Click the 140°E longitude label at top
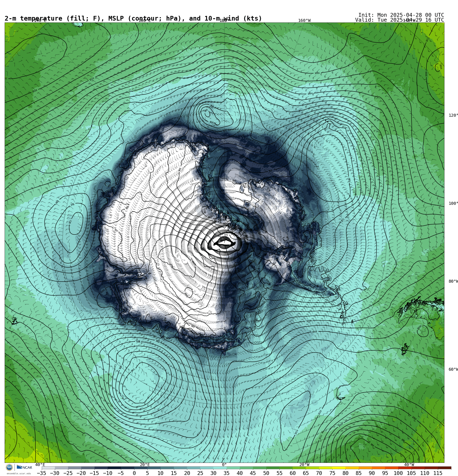Viewport: 458px width, 476px height. pyautogui.click(x=40, y=20)
